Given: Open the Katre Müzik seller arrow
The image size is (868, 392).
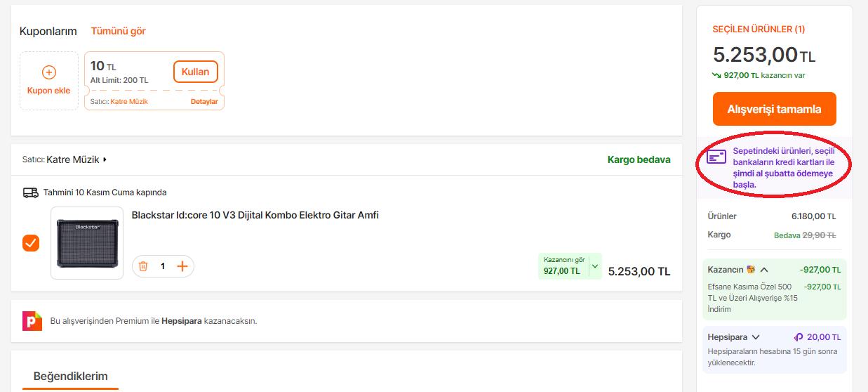Looking at the screenshot, I should (105, 159).
